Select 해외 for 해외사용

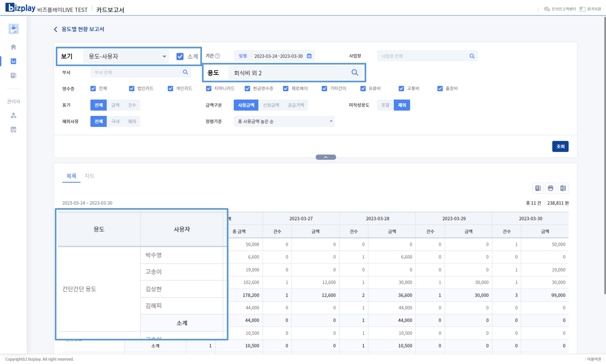[132, 122]
